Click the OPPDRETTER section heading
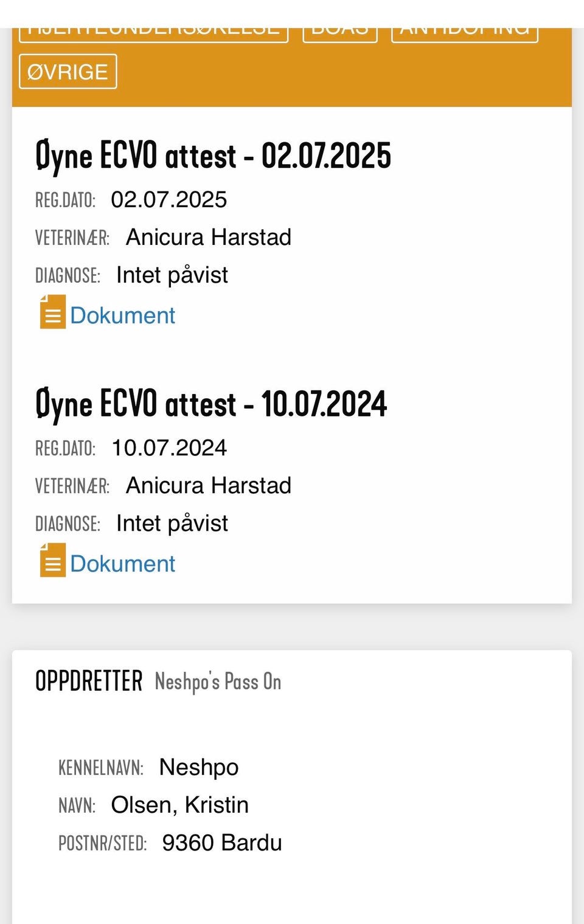This screenshot has width=584, height=924. [89, 681]
